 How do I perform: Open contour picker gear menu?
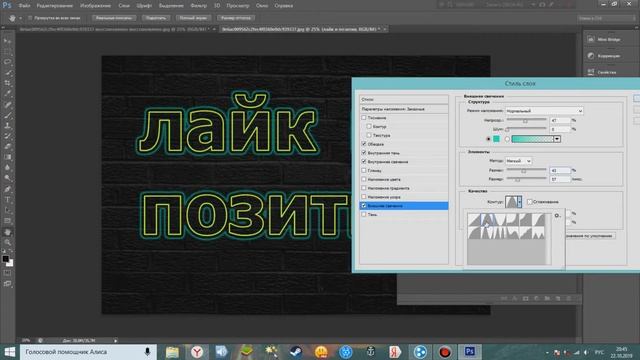pyautogui.click(x=557, y=216)
